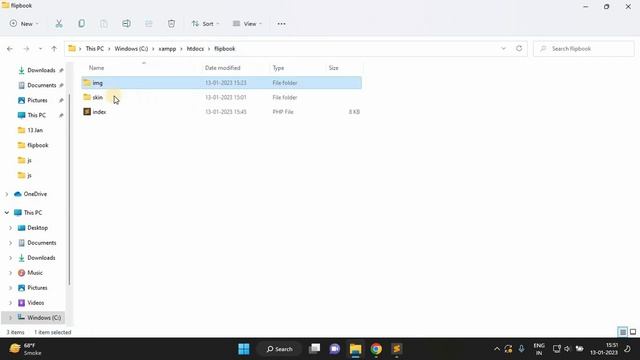The image size is (640, 360).
Task: Open Task View from the taskbar
Action: 314,349
